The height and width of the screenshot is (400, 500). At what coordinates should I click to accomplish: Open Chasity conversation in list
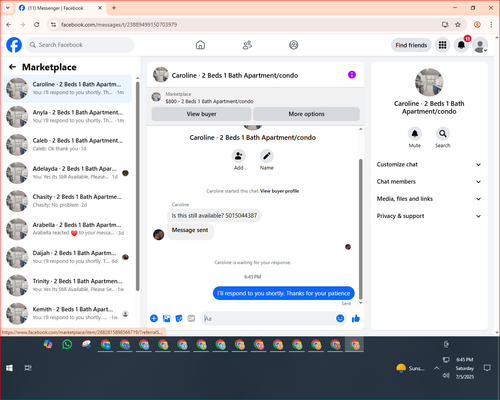click(67, 201)
